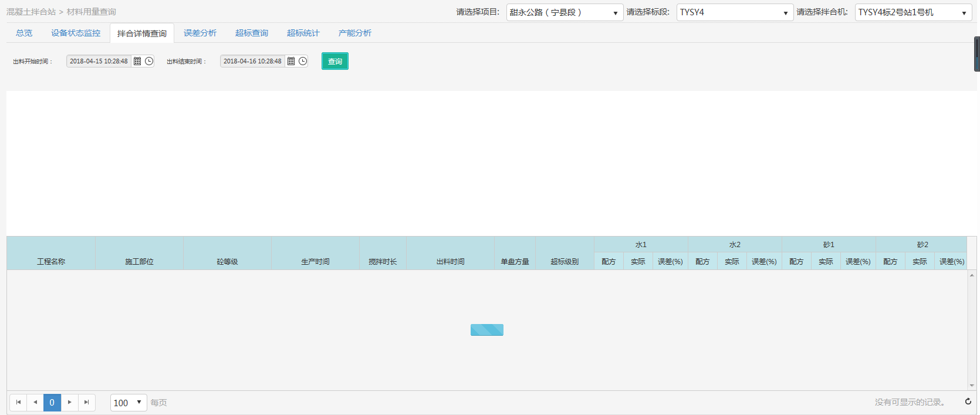
Task: Go to previous page of results
Action: pos(35,403)
